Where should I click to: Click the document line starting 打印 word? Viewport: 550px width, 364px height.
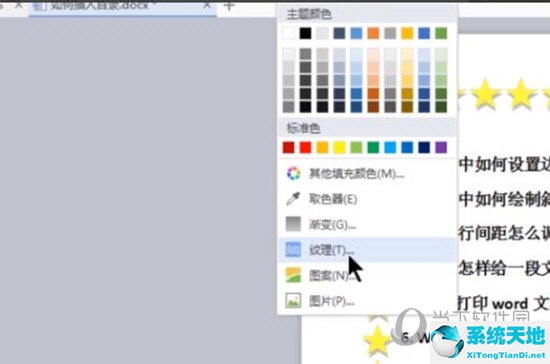504,303
